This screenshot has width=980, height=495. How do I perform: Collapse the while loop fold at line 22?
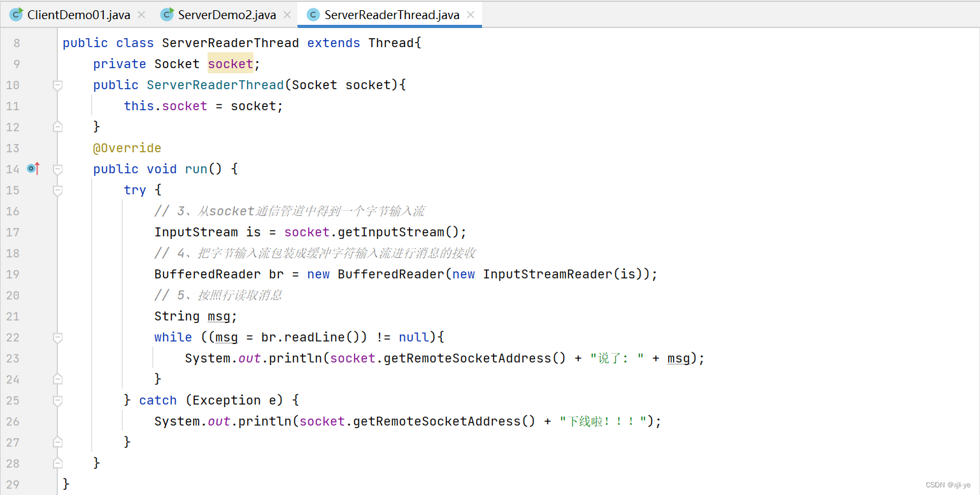(x=57, y=337)
